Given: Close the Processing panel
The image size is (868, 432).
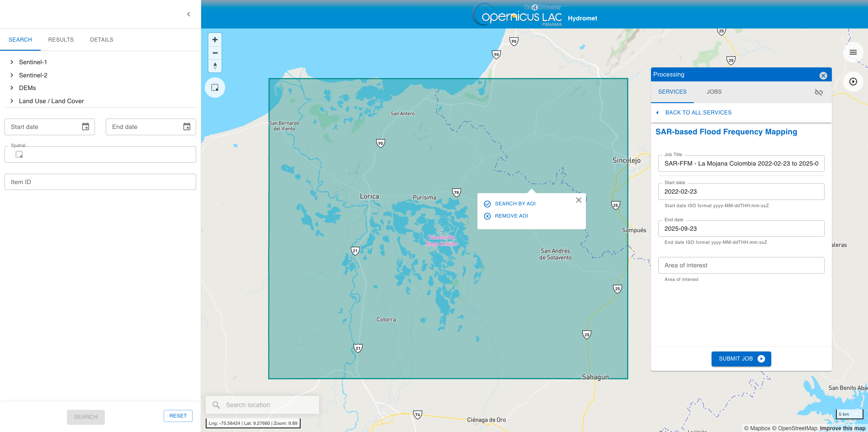Looking at the screenshot, I should pos(823,76).
